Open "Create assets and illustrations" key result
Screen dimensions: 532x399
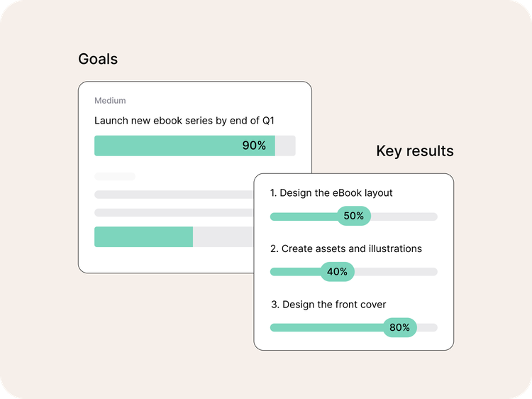[346, 248]
